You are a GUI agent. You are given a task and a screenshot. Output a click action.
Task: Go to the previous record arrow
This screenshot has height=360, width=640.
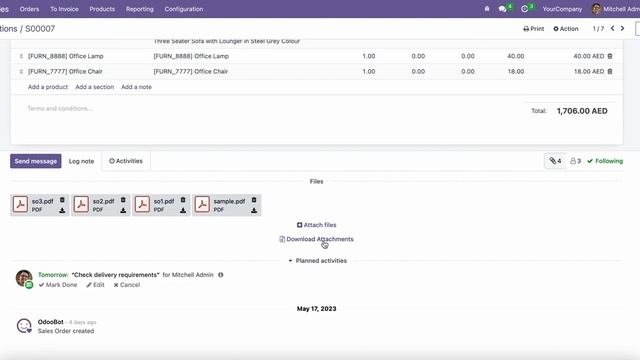[612, 28]
